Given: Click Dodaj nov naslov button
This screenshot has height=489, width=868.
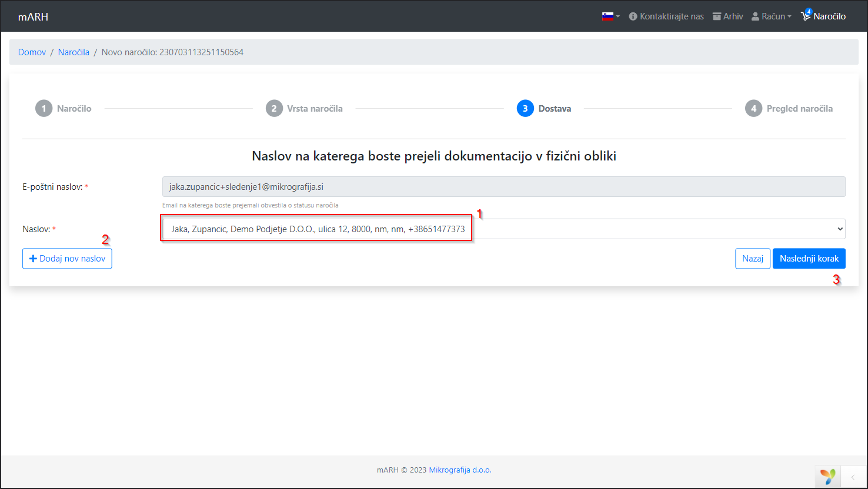Looking at the screenshot, I should tap(67, 259).
